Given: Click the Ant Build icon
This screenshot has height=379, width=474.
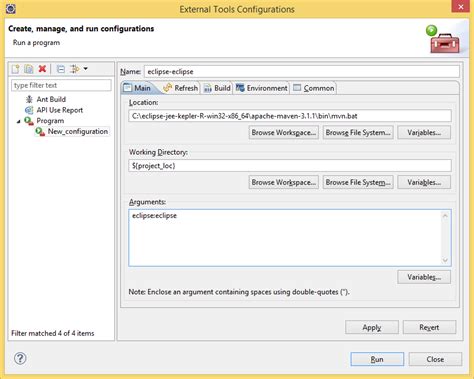Looking at the screenshot, I should point(29,99).
